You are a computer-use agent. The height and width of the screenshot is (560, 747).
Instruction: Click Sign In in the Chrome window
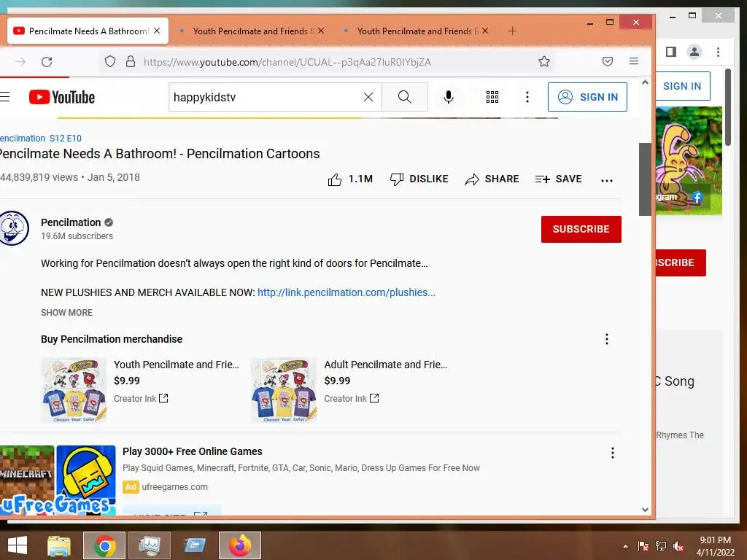682,86
